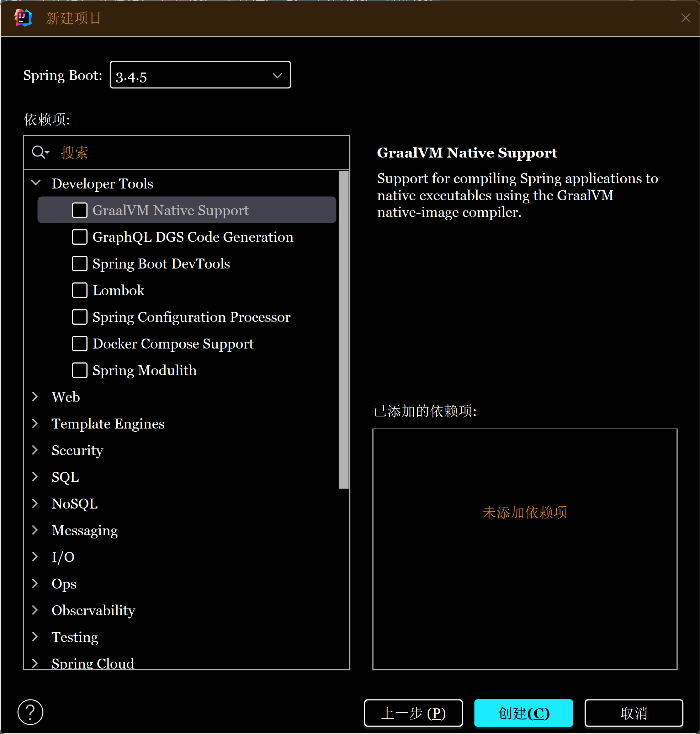Focus the 搜索 dependency search field
Image resolution: width=700 pixels, height=734 pixels.
point(187,152)
